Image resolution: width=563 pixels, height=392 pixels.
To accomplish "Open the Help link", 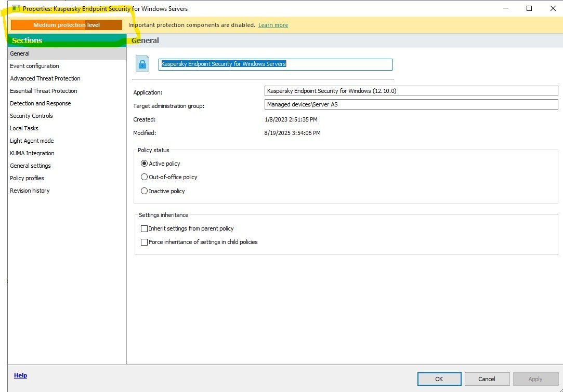I will click(x=20, y=375).
